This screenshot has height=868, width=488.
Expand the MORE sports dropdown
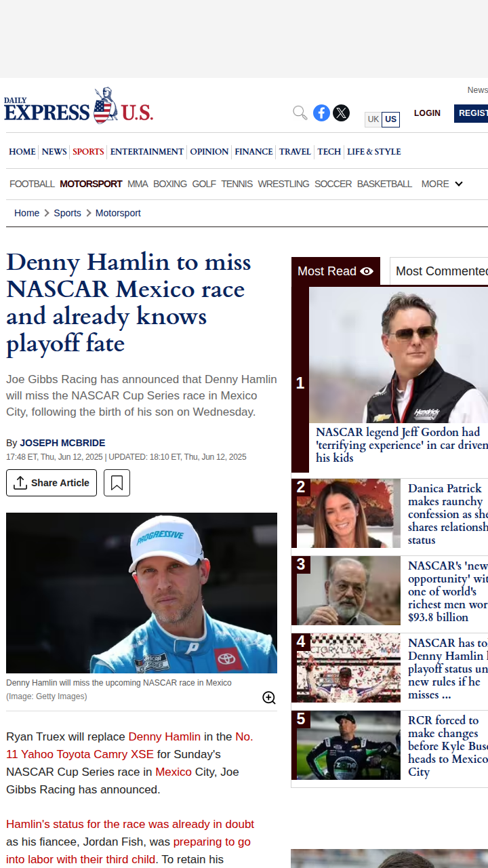tap(442, 184)
